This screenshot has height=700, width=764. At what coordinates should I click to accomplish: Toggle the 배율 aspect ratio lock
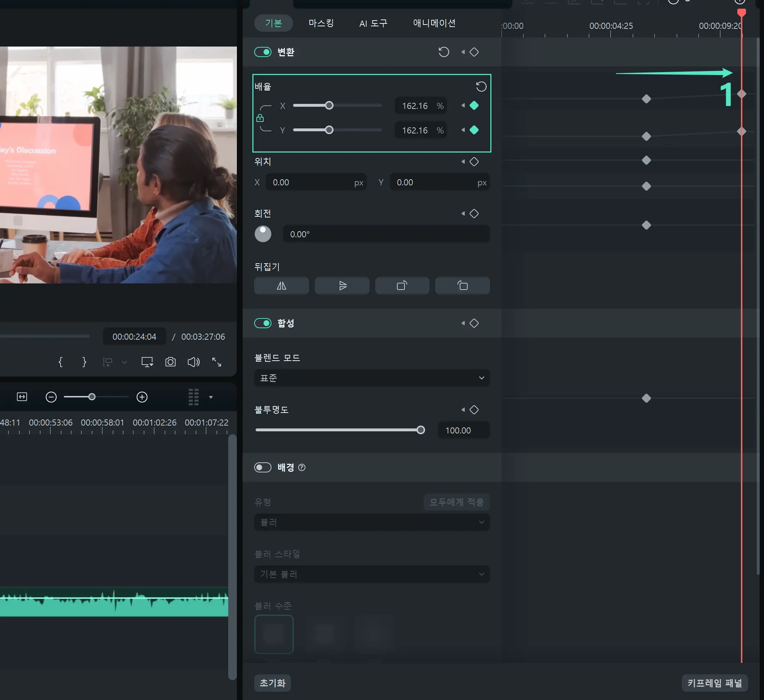pyautogui.click(x=260, y=118)
